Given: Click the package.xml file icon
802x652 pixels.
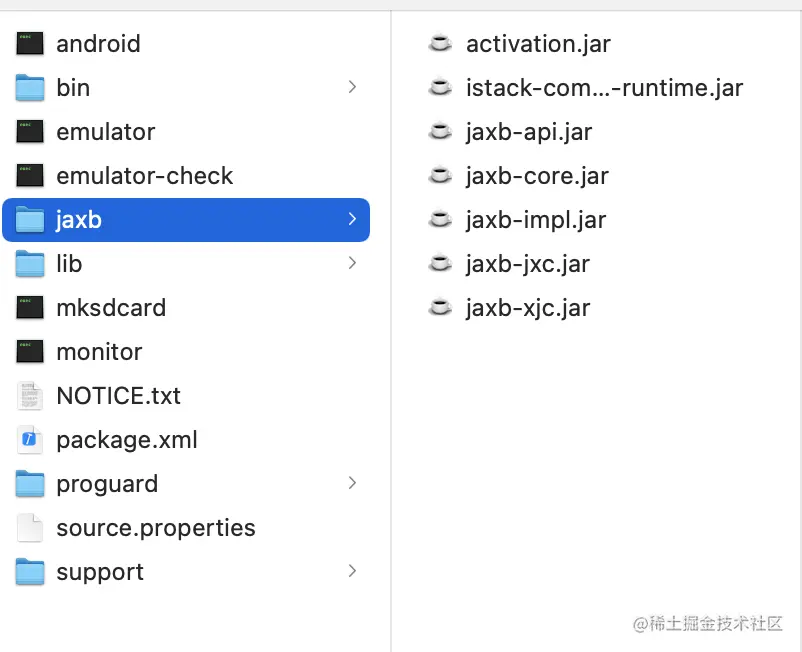Looking at the screenshot, I should pyautogui.click(x=30, y=440).
